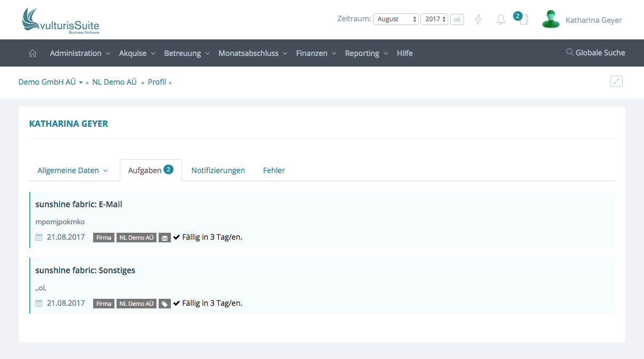Open the Finanzen menu
The image size is (644, 359).
(x=316, y=53)
